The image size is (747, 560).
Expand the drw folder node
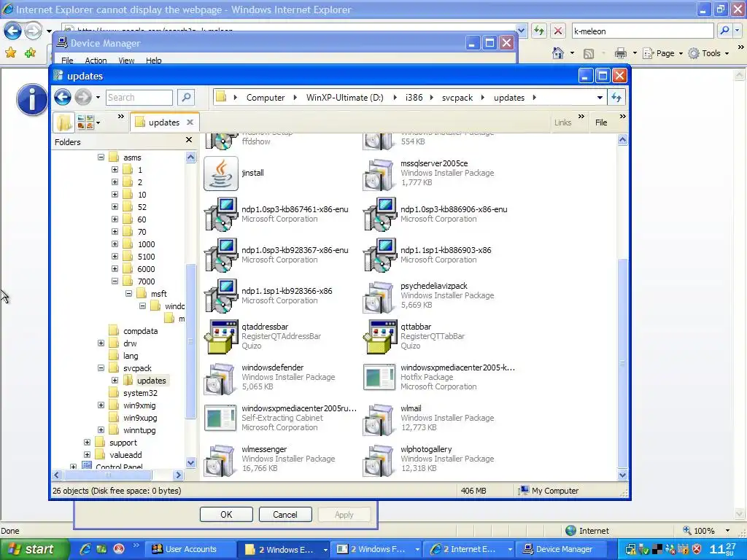101,343
